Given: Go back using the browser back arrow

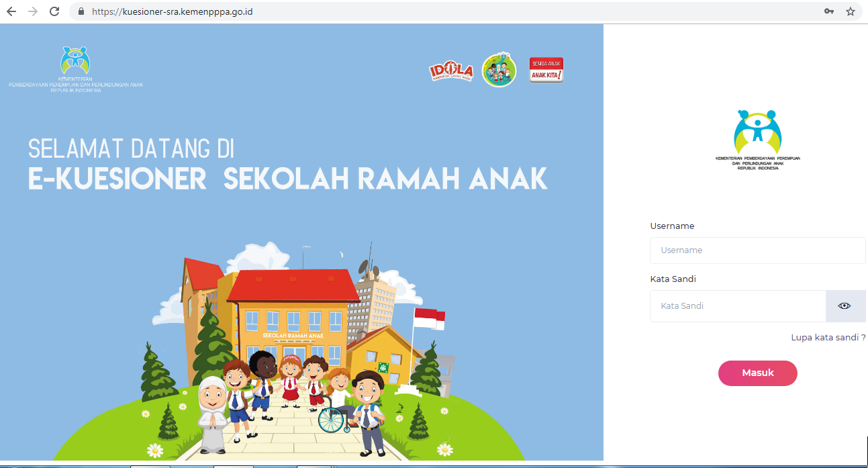Looking at the screenshot, I should click(11, 11).
